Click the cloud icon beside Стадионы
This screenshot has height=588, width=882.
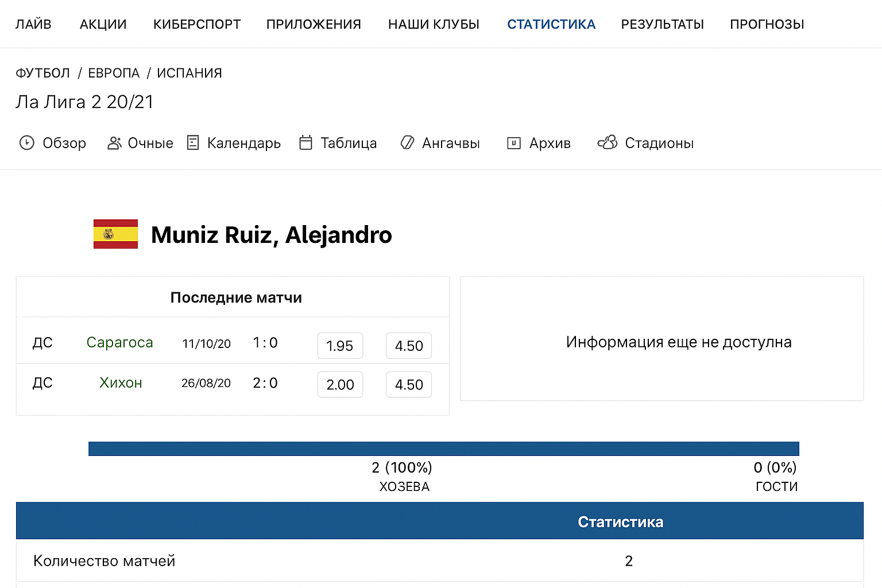(608, 142)
